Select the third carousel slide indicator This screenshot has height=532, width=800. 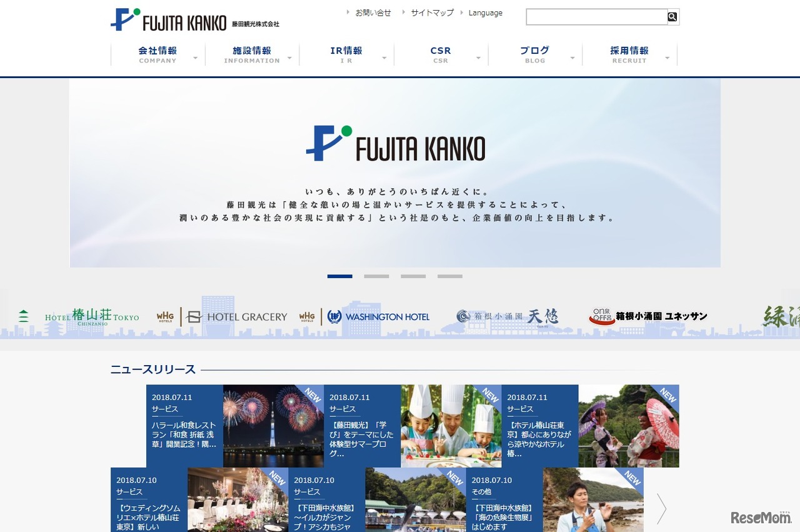tap(413, 276)
